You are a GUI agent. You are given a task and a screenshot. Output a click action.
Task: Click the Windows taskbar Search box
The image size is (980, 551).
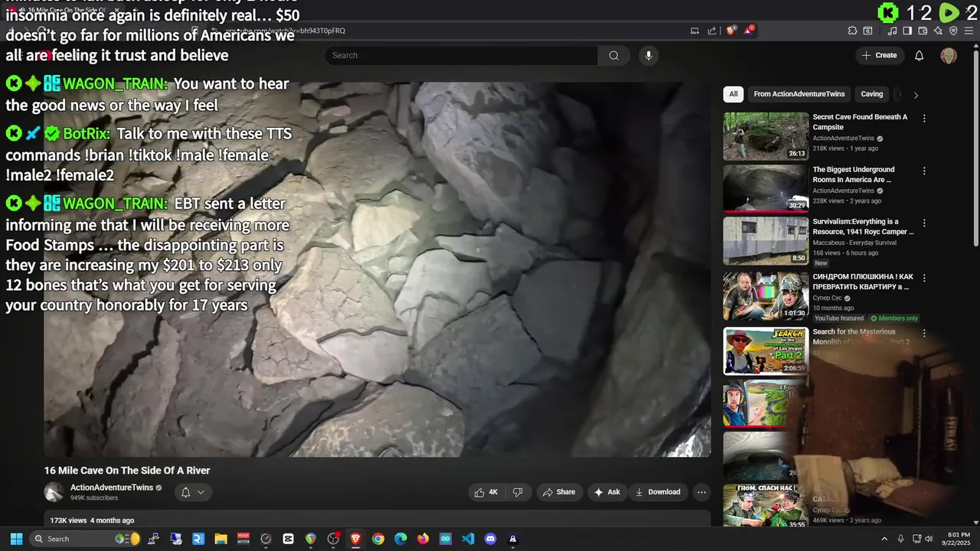point(84,539)
